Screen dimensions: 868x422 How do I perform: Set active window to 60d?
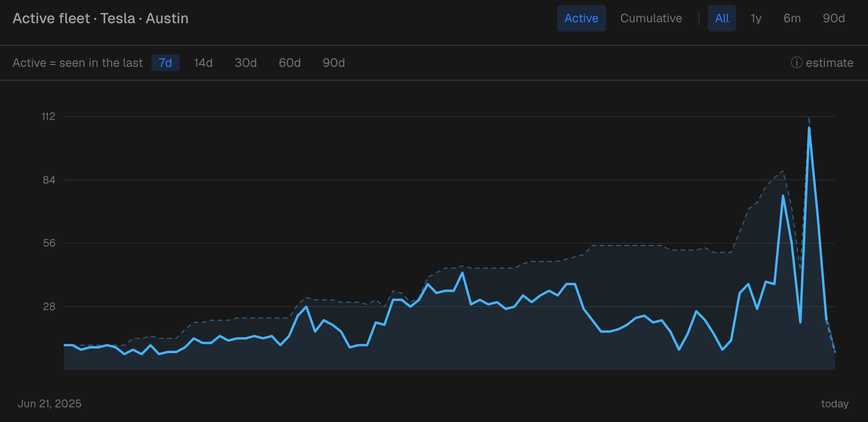(290, 63)
